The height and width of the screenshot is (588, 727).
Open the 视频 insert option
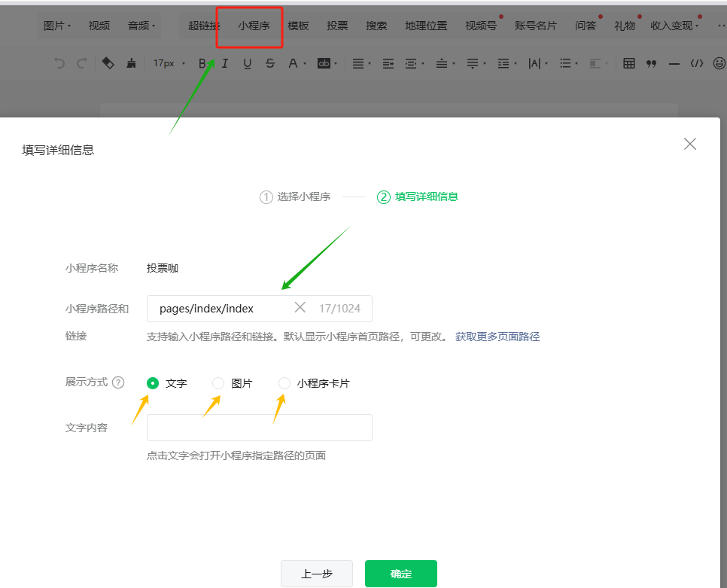(x=99, y=26)
